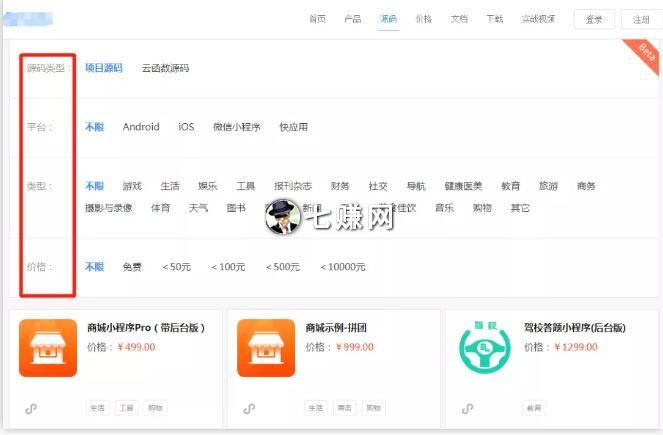This screenshot has height=435, width=663.
Task: Filter platform by 微信小程序
Action: click(237, 127)
